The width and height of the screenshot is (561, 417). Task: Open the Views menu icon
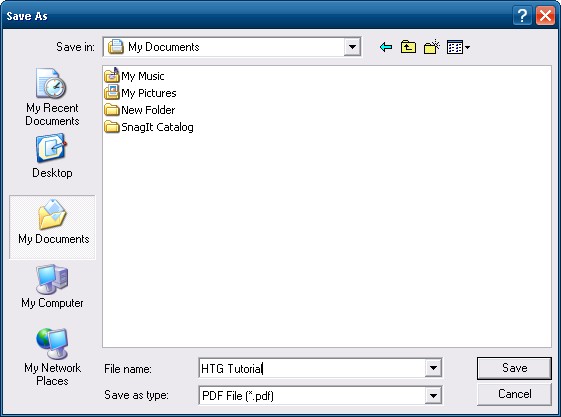coord(458,47)
